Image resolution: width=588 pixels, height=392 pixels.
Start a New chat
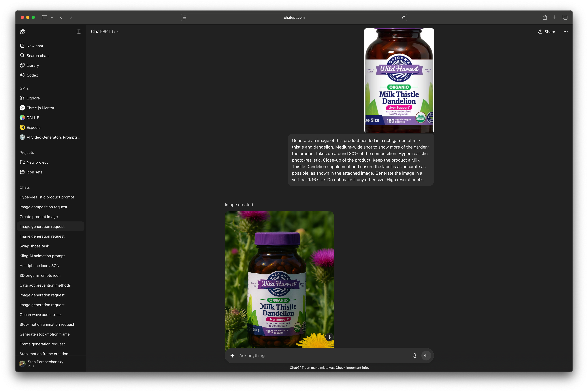coord(35,46)
